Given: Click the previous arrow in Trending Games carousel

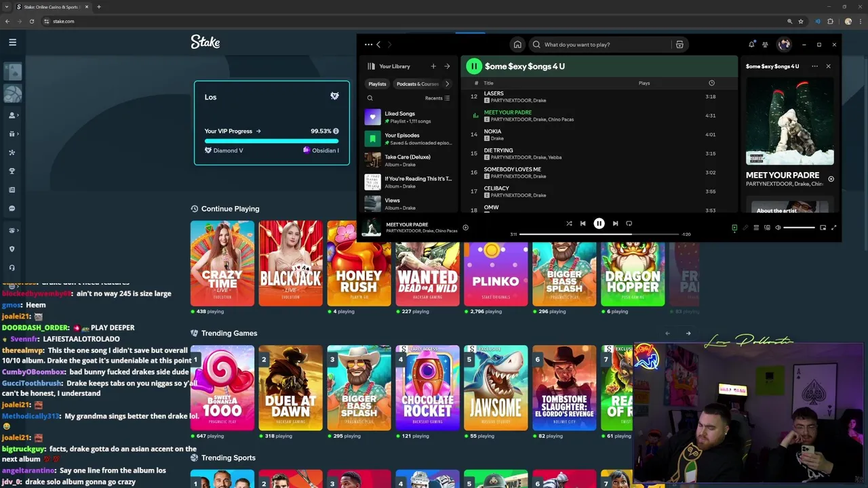Looking at the screenshot, I should 667,333.
